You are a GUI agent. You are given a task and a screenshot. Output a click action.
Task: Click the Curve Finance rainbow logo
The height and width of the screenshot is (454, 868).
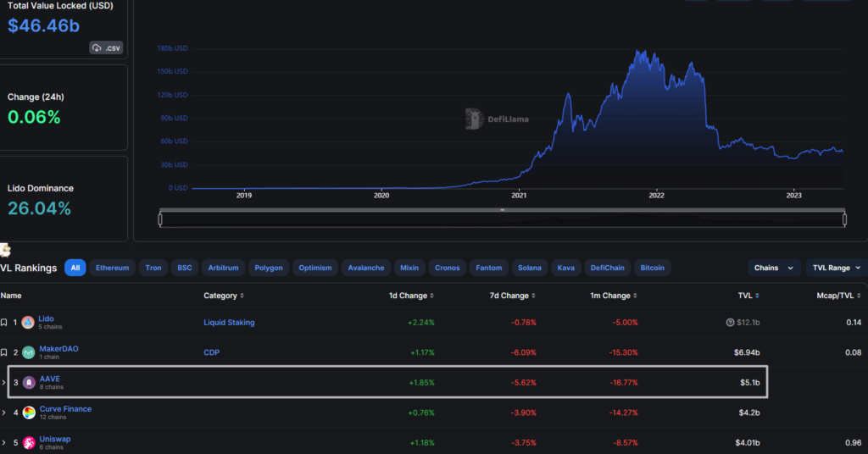pyautogui.click(x=29, y=412)
